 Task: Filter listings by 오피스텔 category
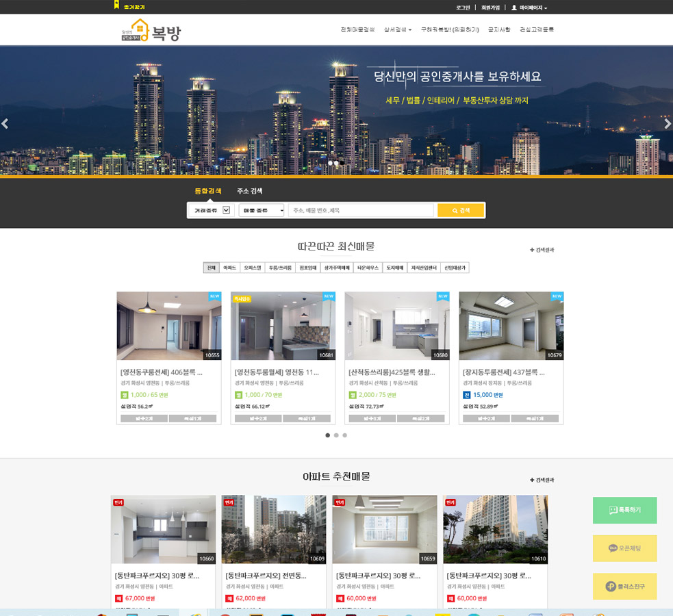click(252, 268)
